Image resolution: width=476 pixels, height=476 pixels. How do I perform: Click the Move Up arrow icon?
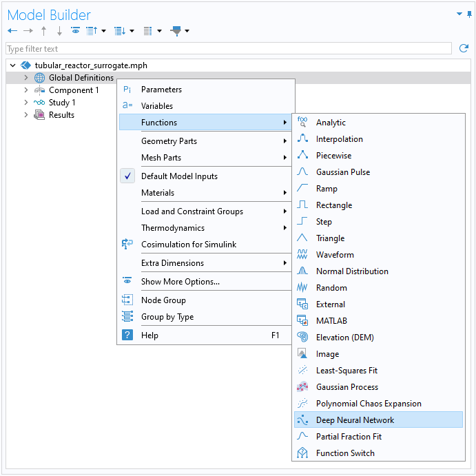[x=43, y=31]
